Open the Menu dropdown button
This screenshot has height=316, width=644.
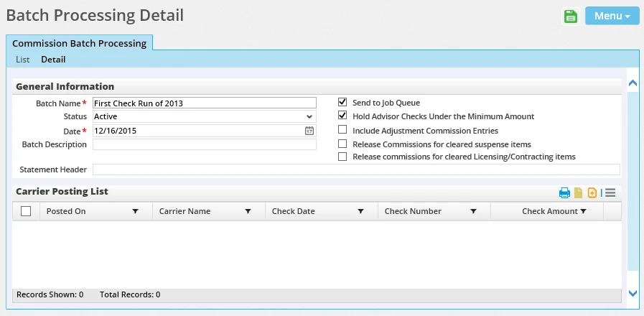[x=612, y=16]
